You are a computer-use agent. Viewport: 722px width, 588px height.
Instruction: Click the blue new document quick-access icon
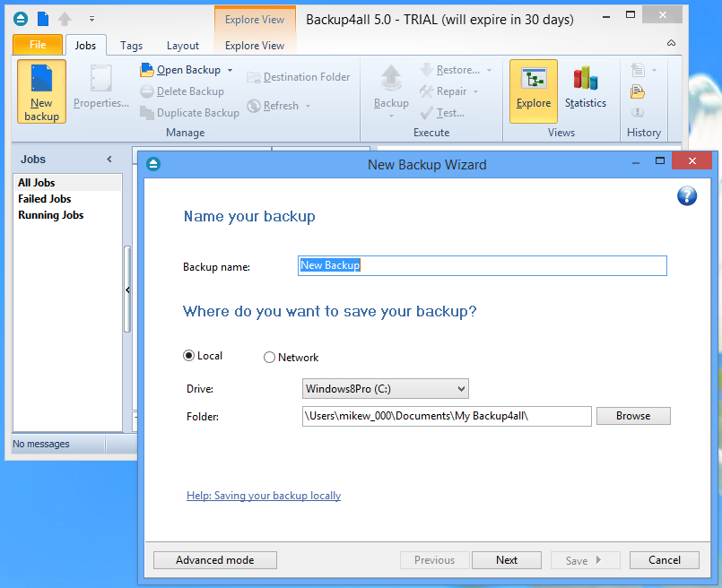click(x=43, y=19)
